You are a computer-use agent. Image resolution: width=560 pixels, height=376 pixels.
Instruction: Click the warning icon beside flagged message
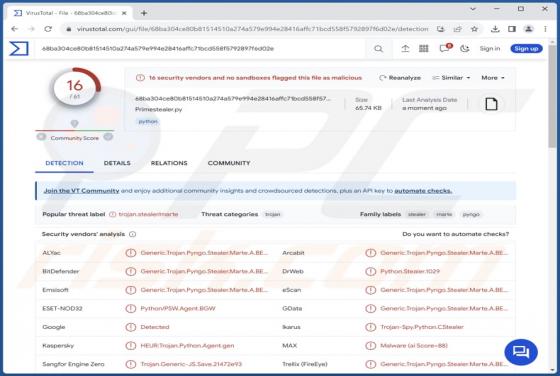tap(140, 77)
